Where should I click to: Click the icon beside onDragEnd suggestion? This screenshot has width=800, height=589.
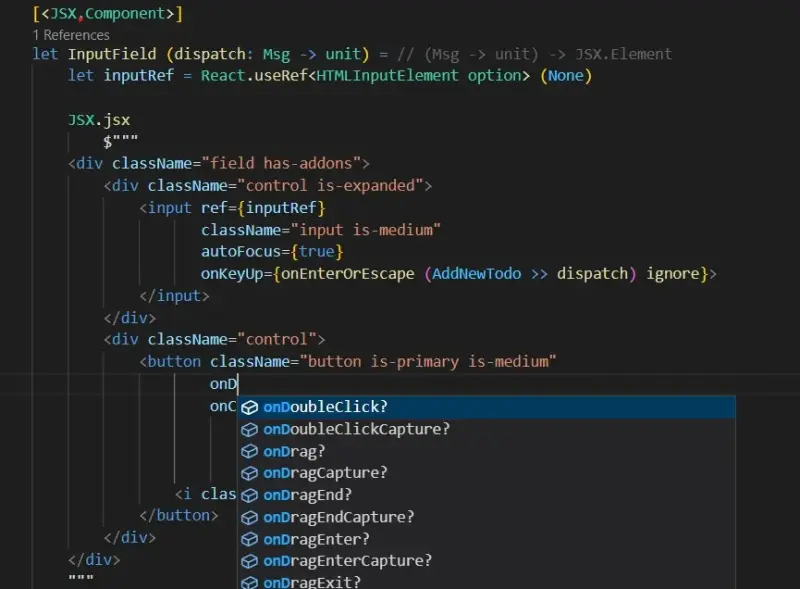click(x=250, y=495)
